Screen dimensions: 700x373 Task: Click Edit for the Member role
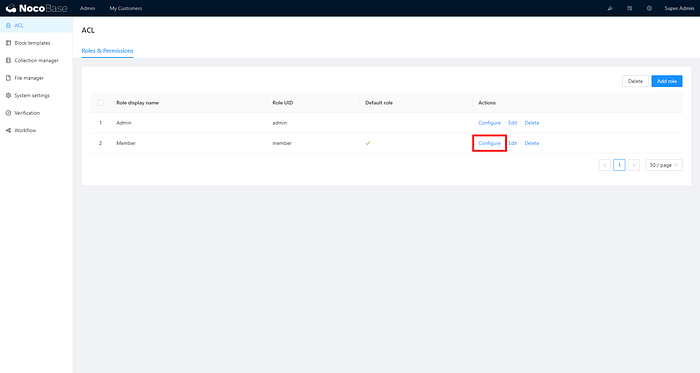click(512, 143)
